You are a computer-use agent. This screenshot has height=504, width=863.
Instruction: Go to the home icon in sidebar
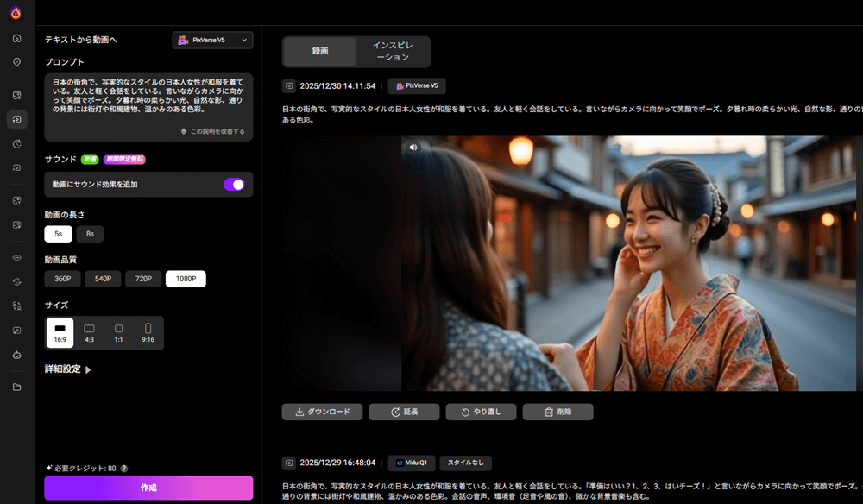click(16, 39)
